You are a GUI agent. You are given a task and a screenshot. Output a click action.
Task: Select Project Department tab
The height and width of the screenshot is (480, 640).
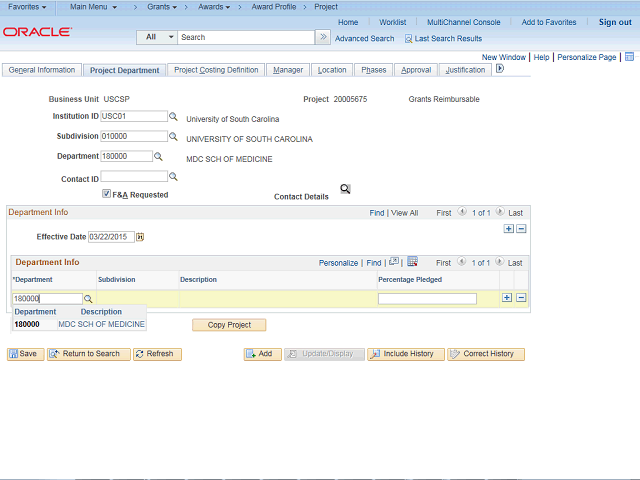coord(124,70)
